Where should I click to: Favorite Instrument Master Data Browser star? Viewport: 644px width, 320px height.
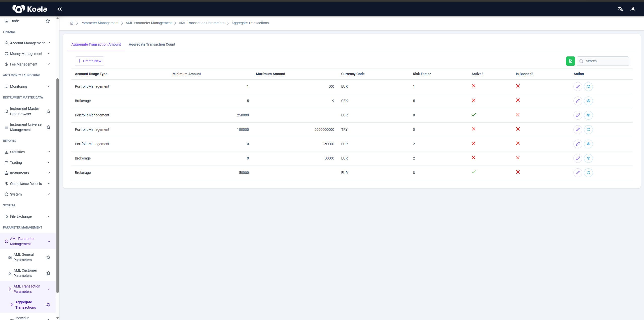[x=48, y=111]
